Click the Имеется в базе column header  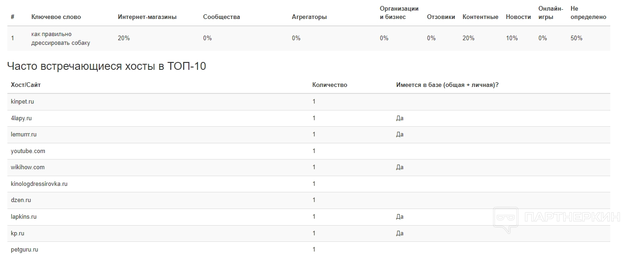tap(447, 85)
